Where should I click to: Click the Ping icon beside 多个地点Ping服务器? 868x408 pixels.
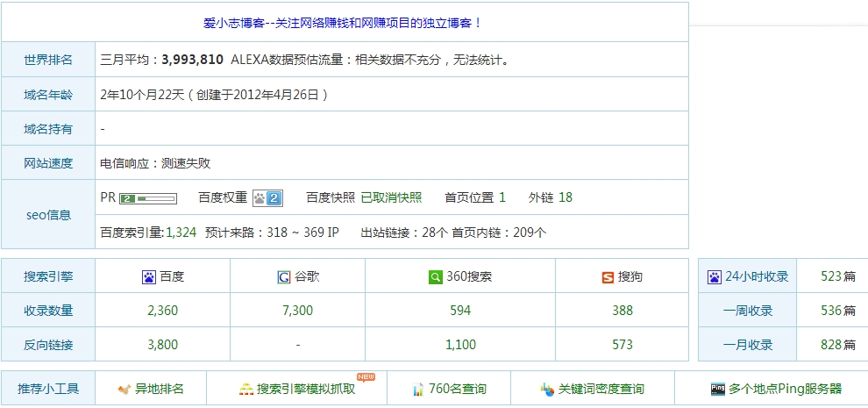(x=718, y=390)
